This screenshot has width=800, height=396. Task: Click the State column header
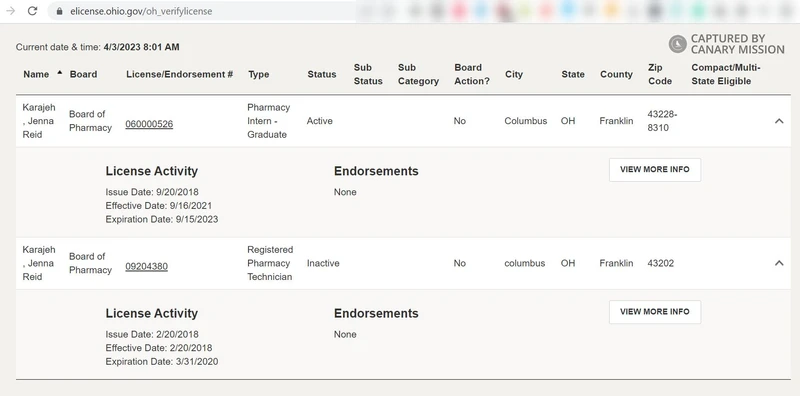[572, 74]
